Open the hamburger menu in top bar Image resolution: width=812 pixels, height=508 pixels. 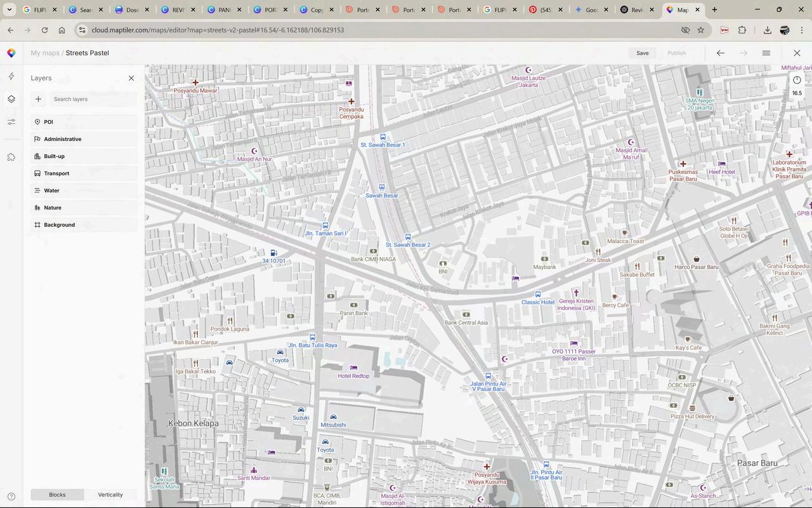[x=766, y=53]
